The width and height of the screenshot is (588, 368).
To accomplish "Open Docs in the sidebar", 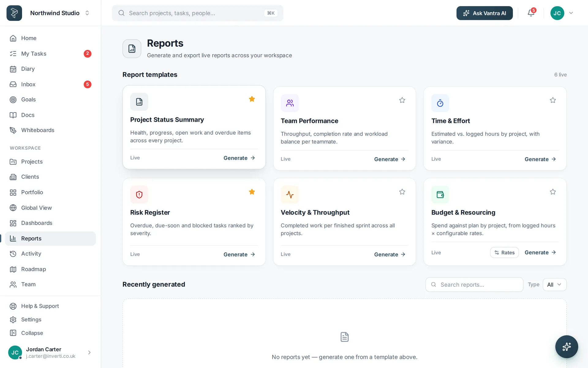I will (51, 115).
